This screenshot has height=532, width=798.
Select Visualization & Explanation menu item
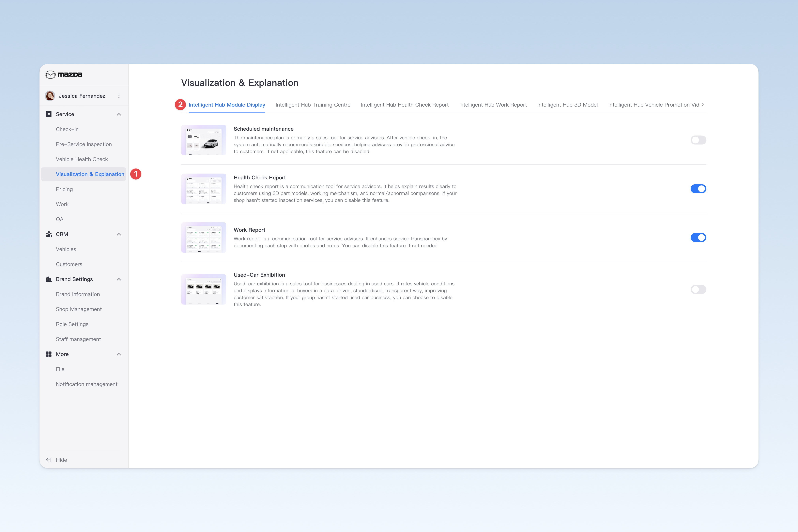(x=84, y=174)
